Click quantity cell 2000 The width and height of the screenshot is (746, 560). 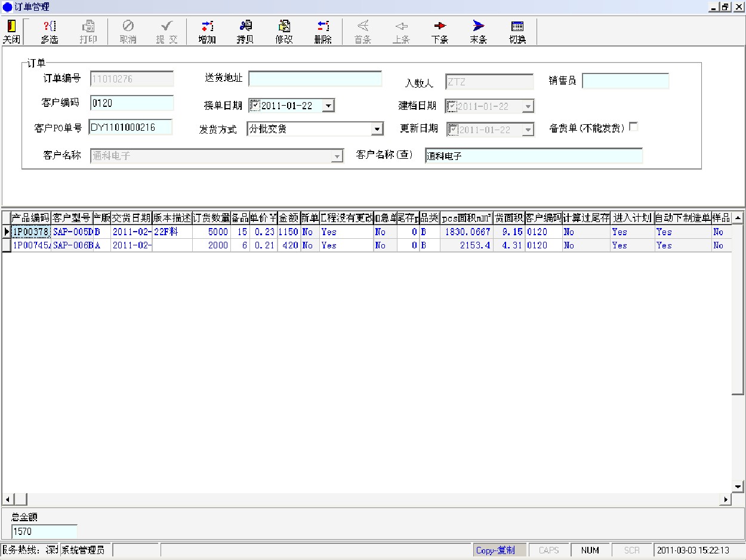coord(211,245)
